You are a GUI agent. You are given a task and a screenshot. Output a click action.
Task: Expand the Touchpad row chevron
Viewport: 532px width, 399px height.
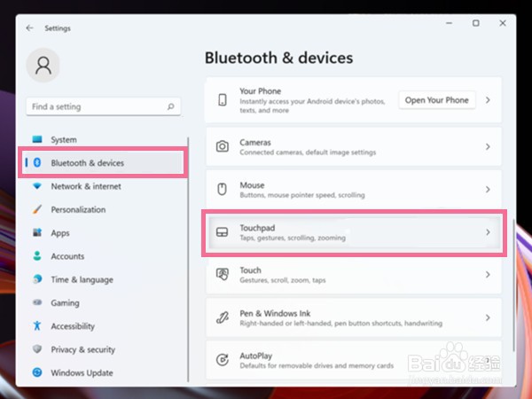pos(488,232)
